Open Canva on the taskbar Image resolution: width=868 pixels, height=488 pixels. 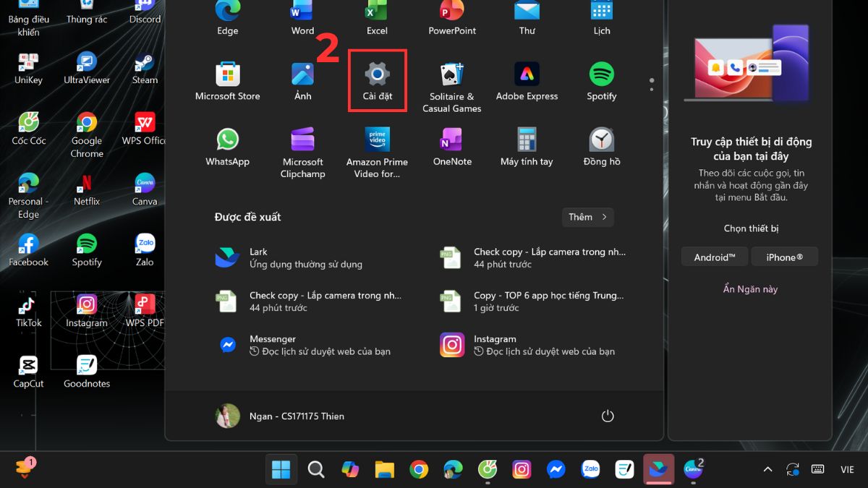[x=693, y=469]
